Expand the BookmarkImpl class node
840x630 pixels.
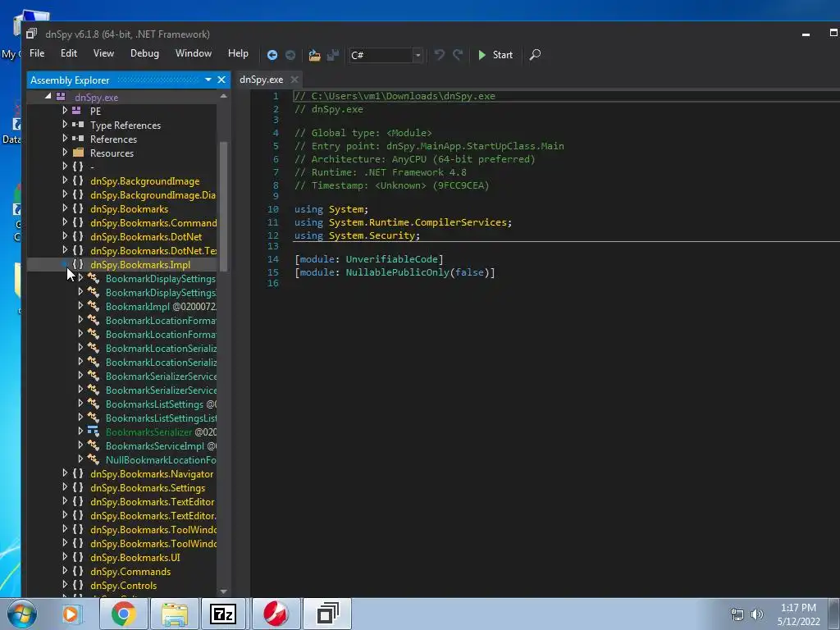[x=80, y=306]
